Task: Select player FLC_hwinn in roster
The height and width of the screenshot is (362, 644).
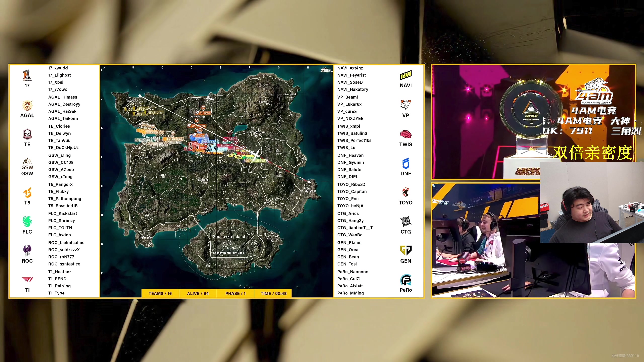Action: (59, 235)
